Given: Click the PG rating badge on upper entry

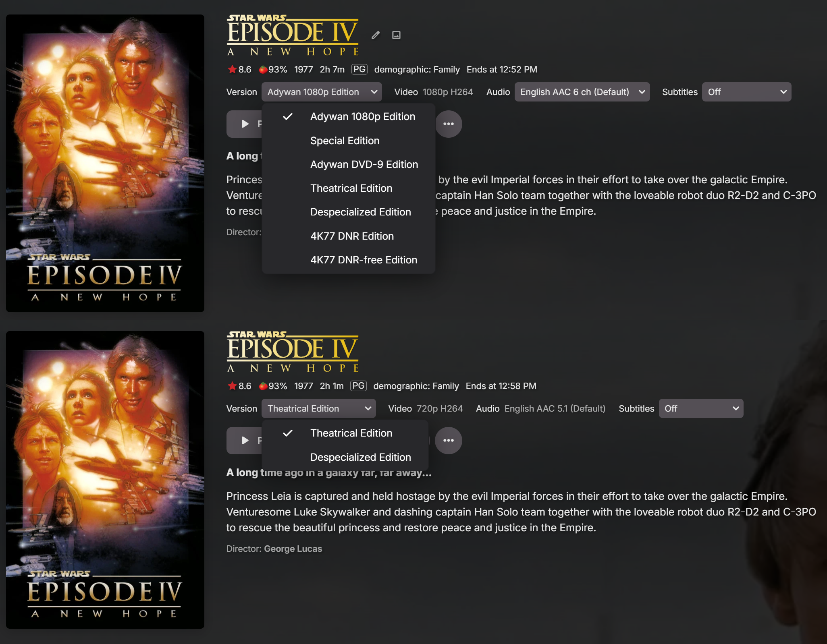Looking at the screenshot, I should click(359, 69).
